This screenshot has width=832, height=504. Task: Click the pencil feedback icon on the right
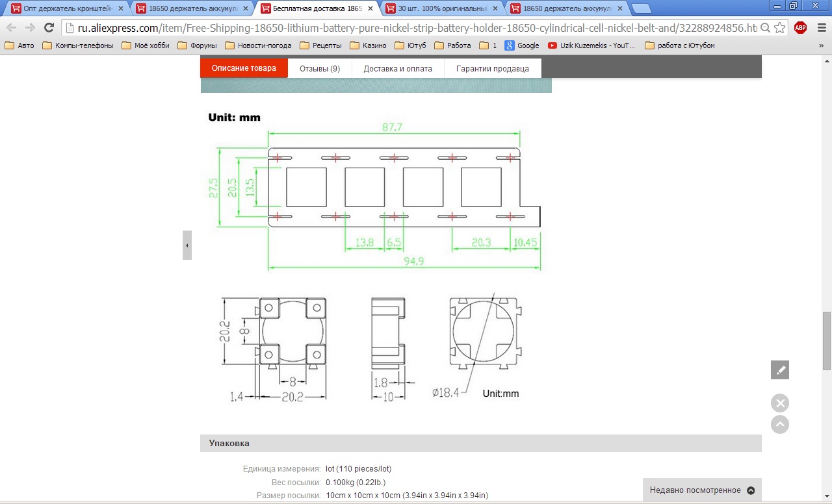[x=780, y=370]
